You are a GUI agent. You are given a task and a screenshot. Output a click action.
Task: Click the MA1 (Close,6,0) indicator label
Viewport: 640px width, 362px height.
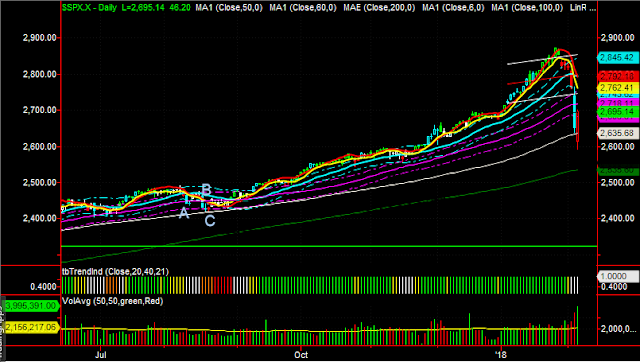(x=452, y=7)
